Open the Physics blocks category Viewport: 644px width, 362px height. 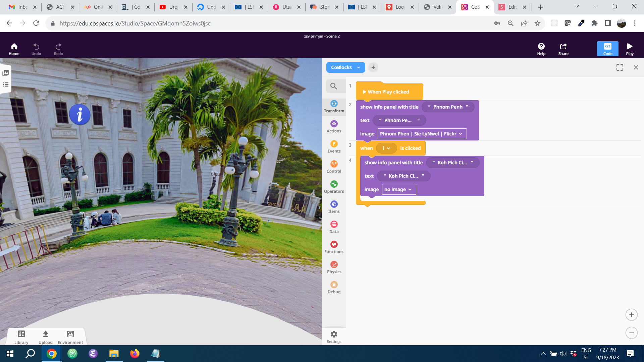pos(334,267)
